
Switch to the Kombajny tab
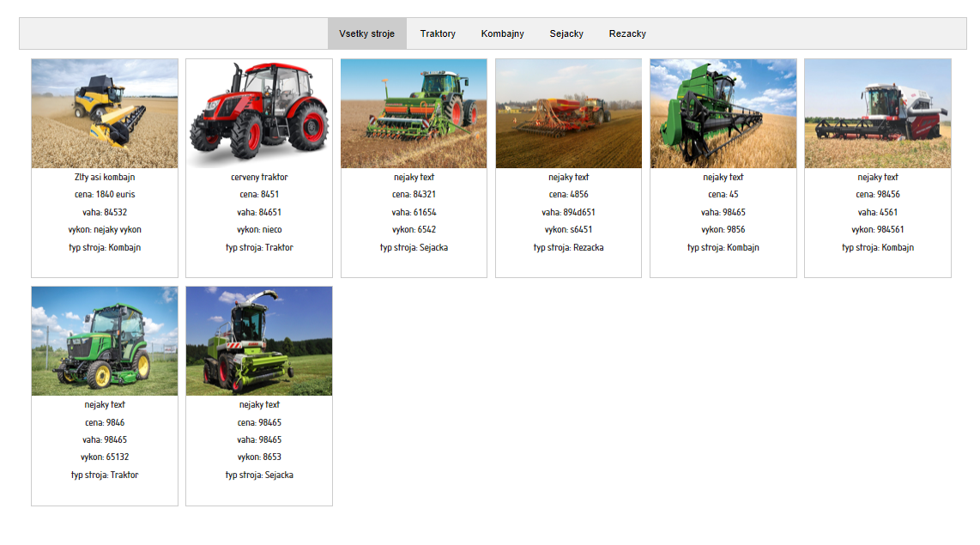503,33
